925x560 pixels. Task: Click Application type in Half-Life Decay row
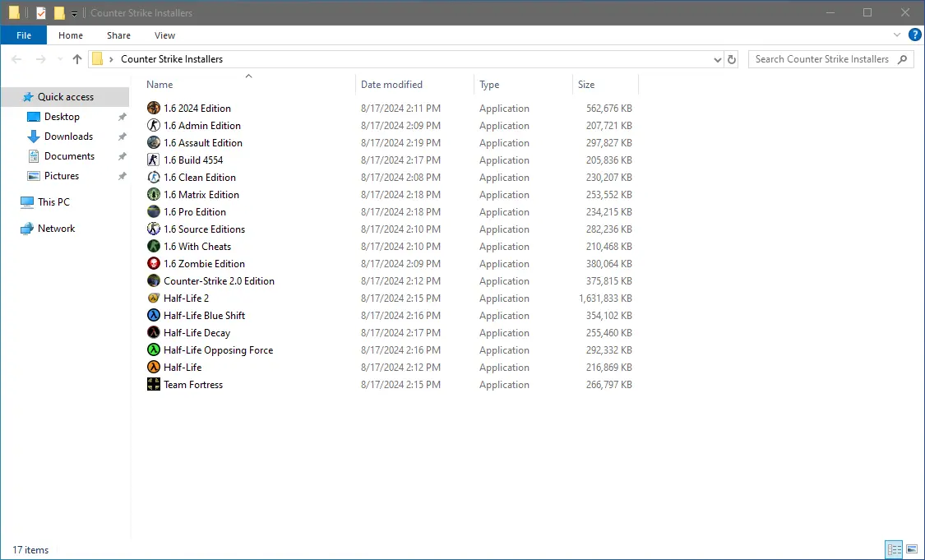[x=504, y=333]
